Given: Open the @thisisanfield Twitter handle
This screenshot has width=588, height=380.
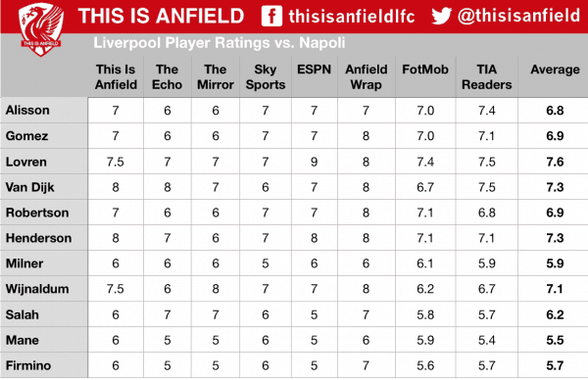Looking at the screenshot, I should pos(518,16).
